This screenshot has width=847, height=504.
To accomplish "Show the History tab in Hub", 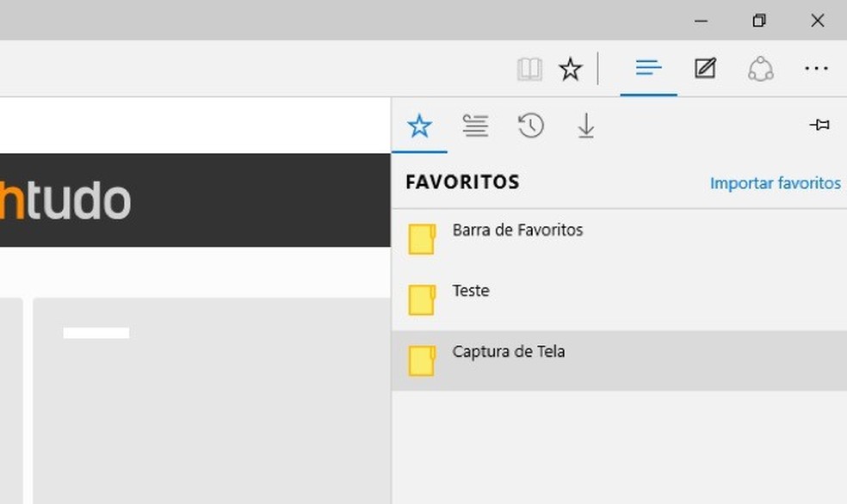I will (530, 126).
